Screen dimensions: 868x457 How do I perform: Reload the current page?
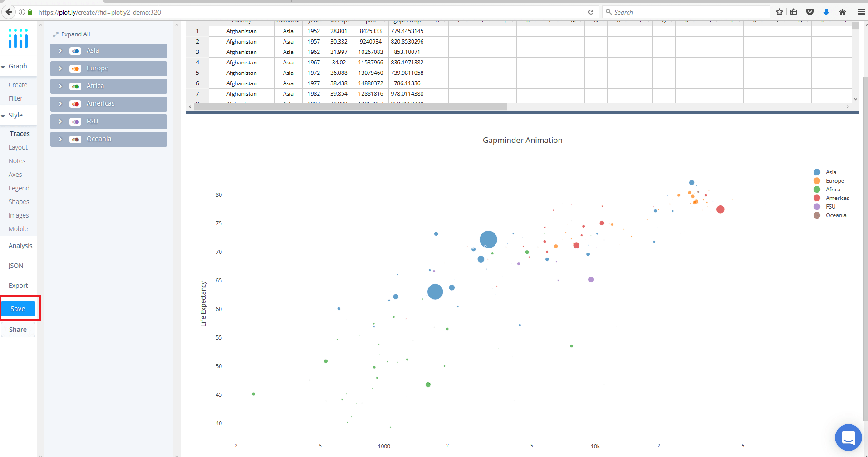(x=591, y=12)
